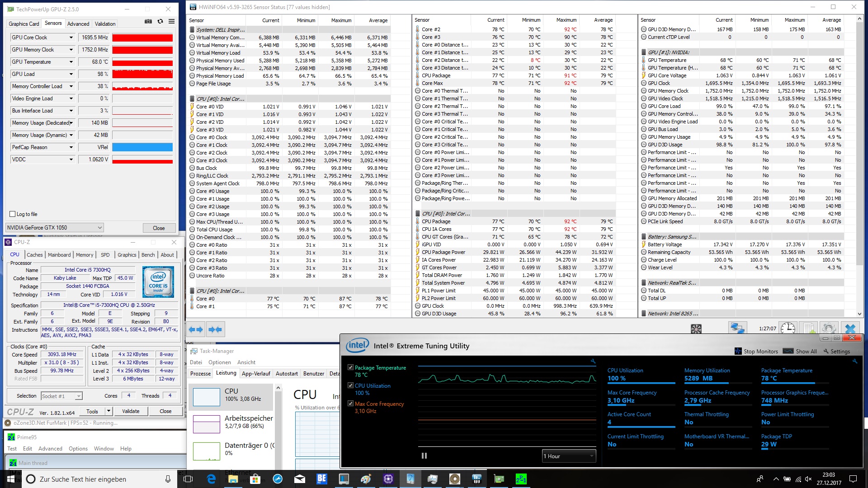
Task: Open Validation tab in GPU-Z
Action: click(105, 23)
